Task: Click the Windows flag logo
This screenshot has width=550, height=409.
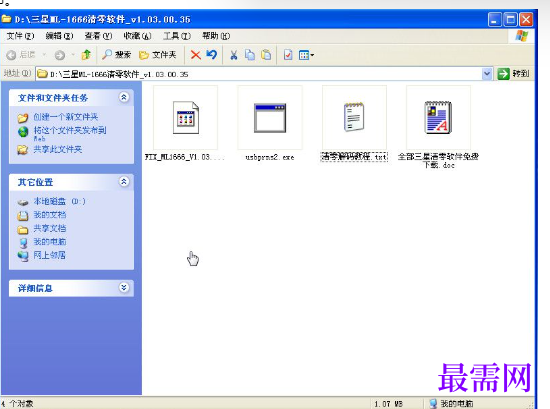Action: [x=522, y=36]
